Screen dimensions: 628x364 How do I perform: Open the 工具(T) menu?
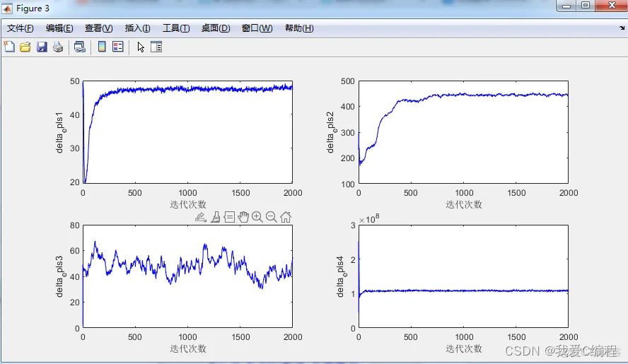click(176, 28)
